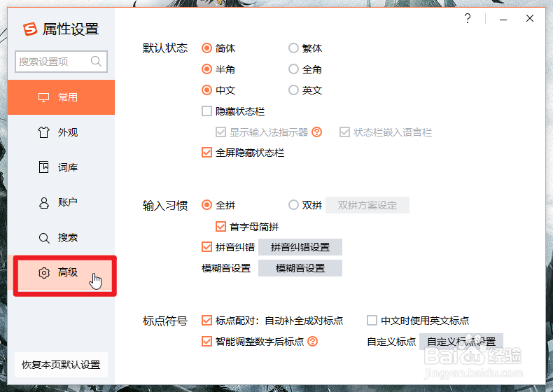The width and height of the screenshot is (553, 392).
Task: Click the 双拼方案设定 button
Action: [367, 205]
